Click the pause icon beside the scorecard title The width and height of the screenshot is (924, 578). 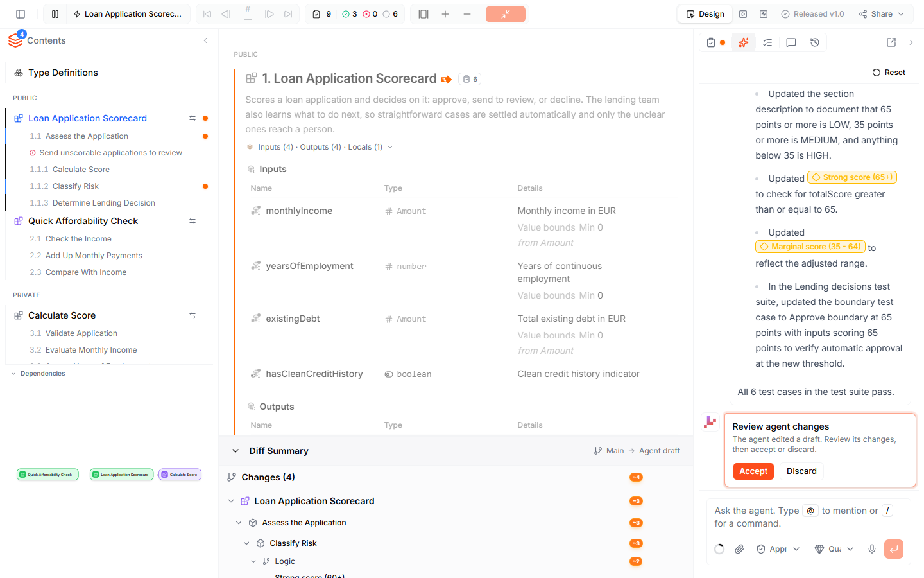click(x=55, y=14)
